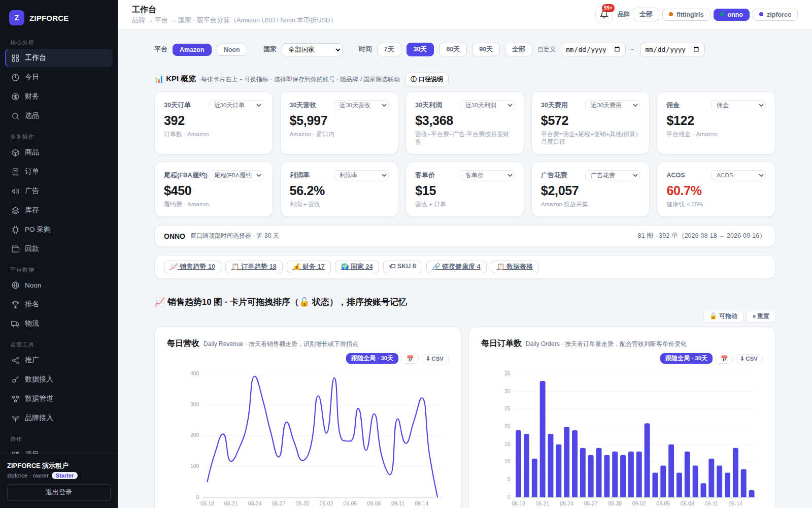Open the 全部国家 country dropdown

pyautogui.click(x=312, y=50)
